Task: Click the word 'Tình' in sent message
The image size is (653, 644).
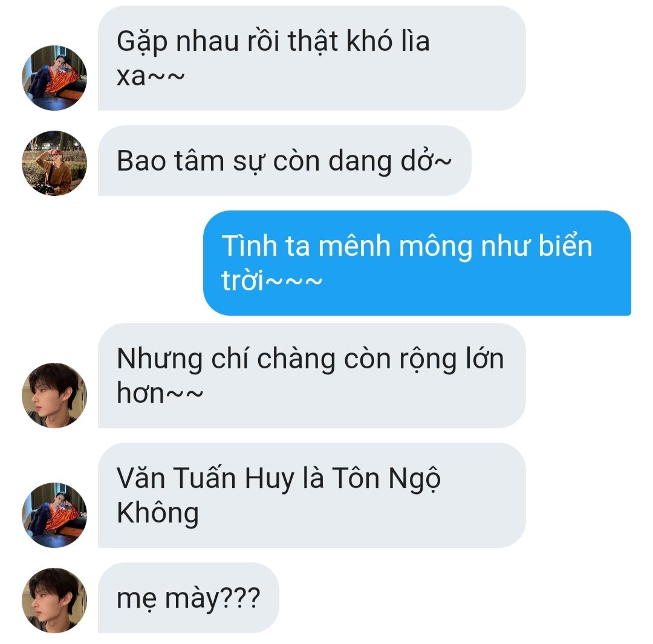Action: click(249, 246)
